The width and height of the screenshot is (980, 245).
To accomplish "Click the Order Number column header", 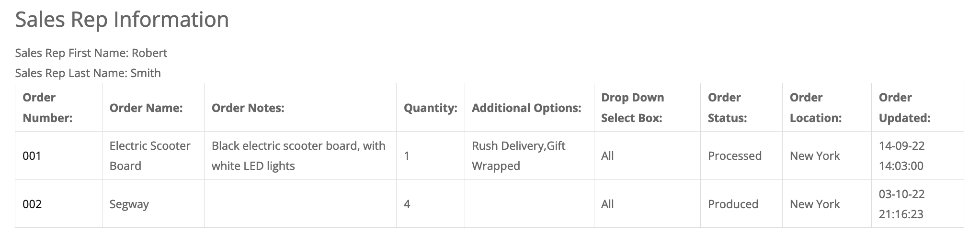I will coord(47,108).
